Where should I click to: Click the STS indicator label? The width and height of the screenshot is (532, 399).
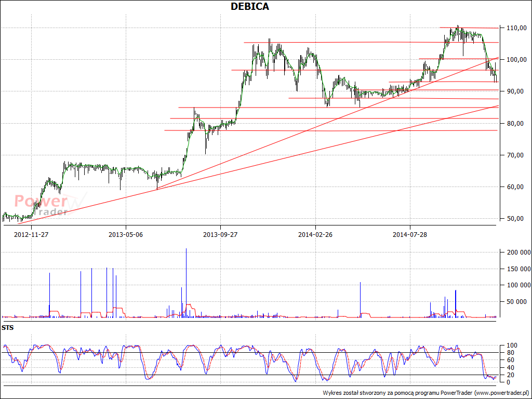pos(7,328)
